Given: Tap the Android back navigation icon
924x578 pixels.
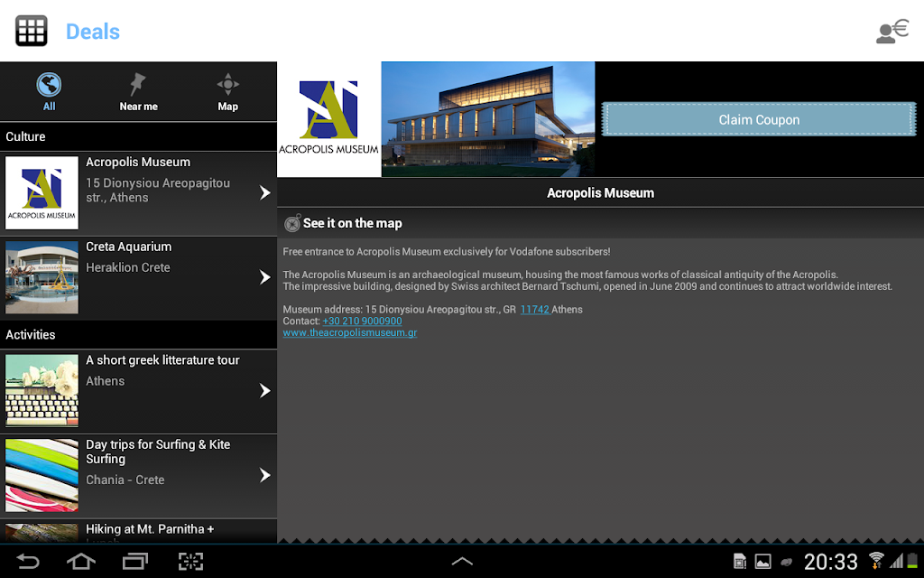Looking at the screenshot, I should click(x=27, y=562).
